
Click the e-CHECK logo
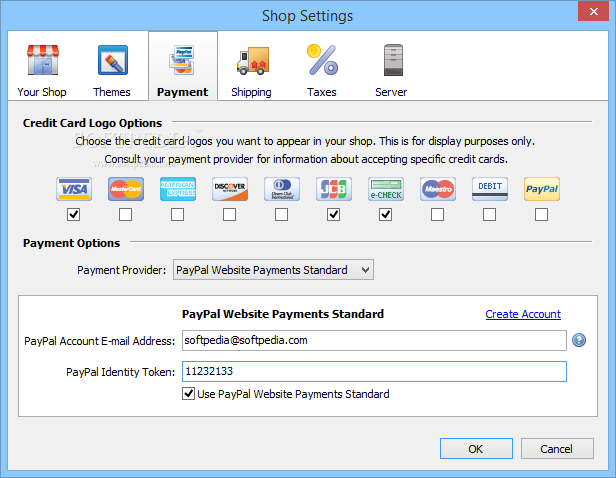click(x=386, y=189)
